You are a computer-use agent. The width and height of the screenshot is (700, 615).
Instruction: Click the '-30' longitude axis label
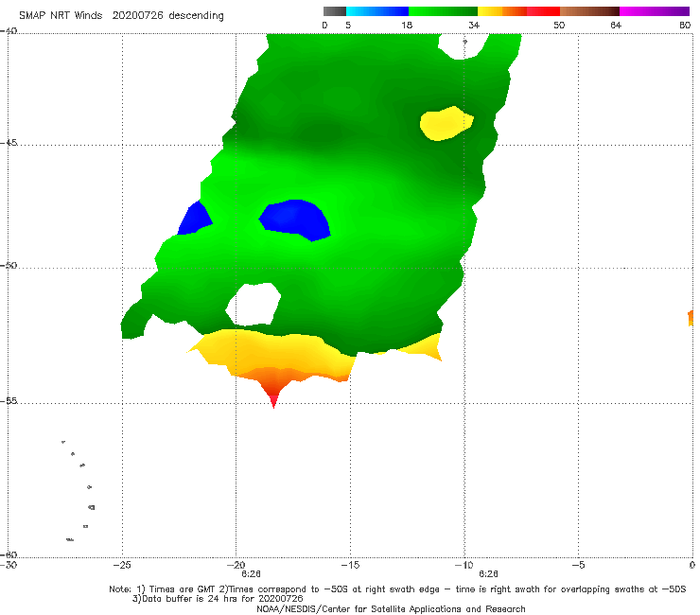(9, 565)
